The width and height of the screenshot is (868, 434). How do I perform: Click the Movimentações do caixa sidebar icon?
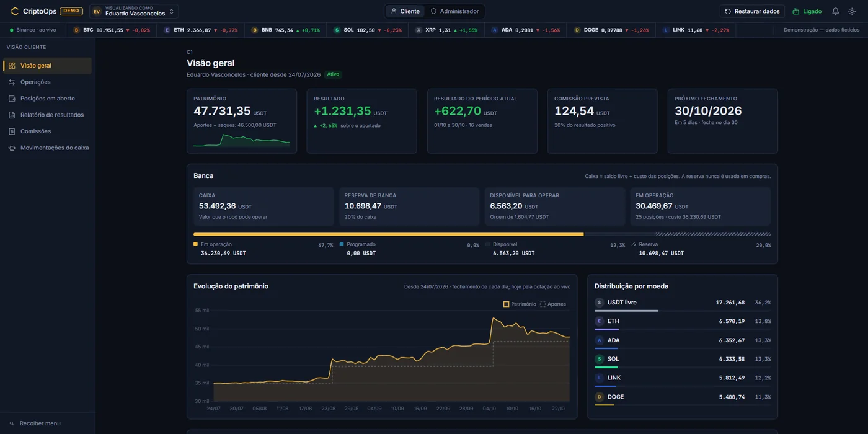12,148
